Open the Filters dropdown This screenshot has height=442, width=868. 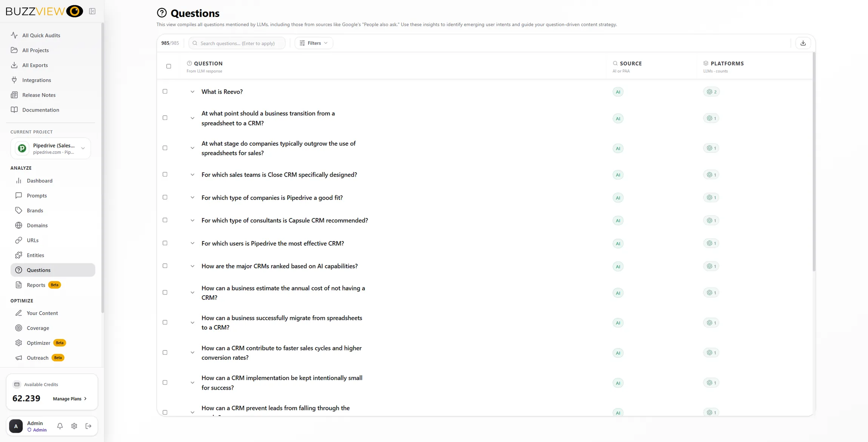point(314,43)
